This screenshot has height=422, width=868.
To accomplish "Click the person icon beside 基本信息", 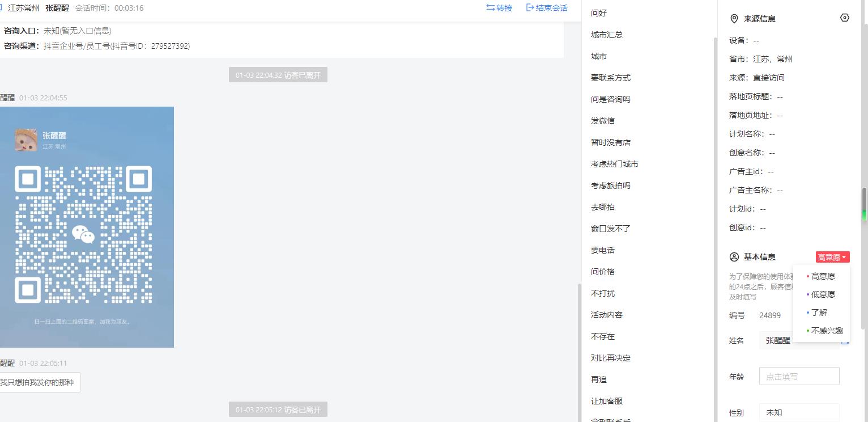I will [x=734, y=257].
